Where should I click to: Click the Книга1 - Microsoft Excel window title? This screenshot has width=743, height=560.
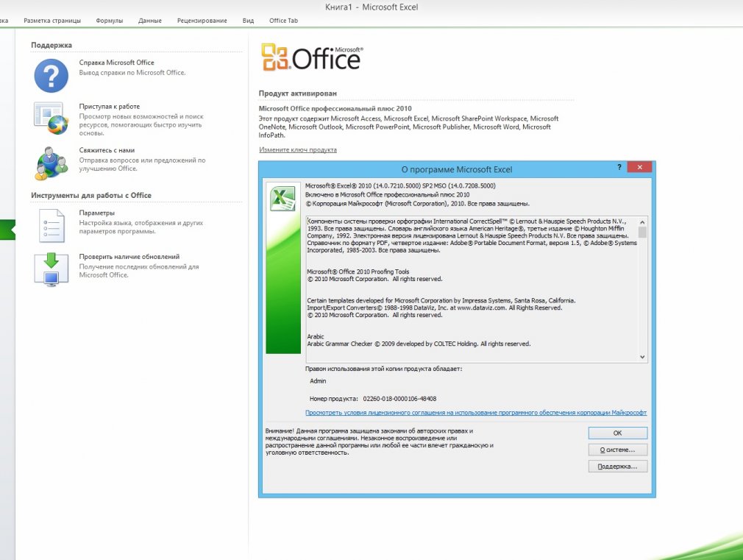click(x=371, y=7)
